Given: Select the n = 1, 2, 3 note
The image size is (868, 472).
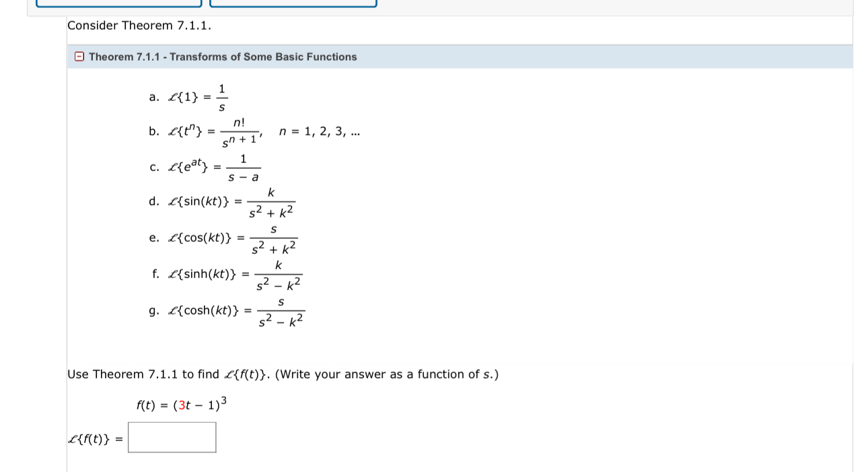Looking at the screenshot, I should (x=319, y=131).
